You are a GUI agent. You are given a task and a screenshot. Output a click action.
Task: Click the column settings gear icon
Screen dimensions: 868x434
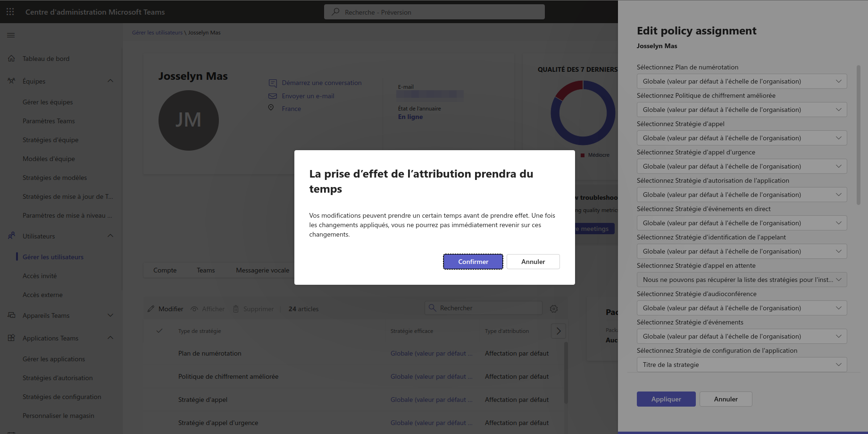point(554,309)
